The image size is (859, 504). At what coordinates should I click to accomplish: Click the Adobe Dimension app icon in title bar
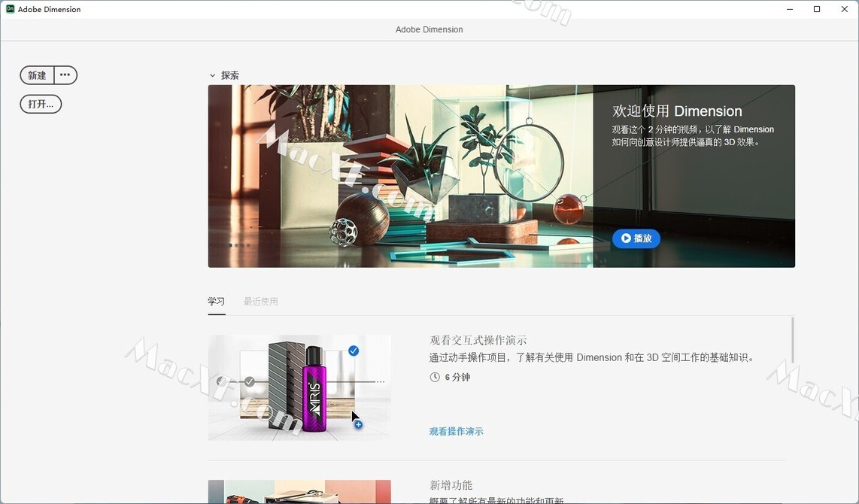click(10, 9)
